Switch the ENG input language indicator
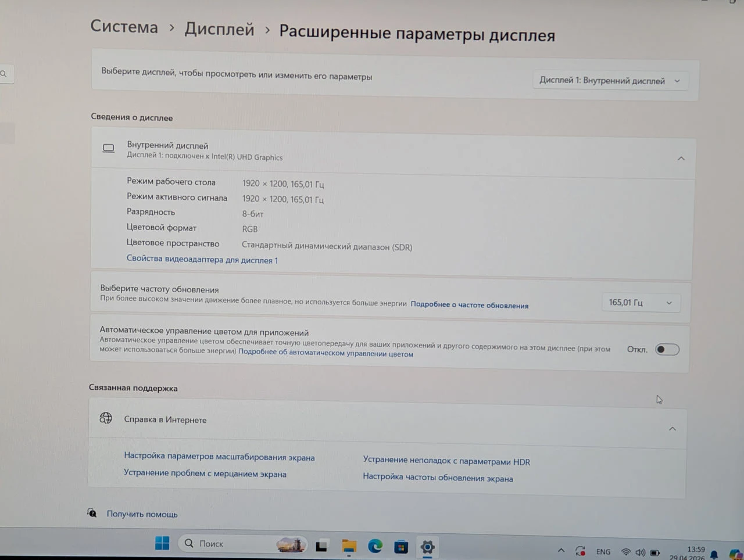Screen dimensions: 744x560 603,552
